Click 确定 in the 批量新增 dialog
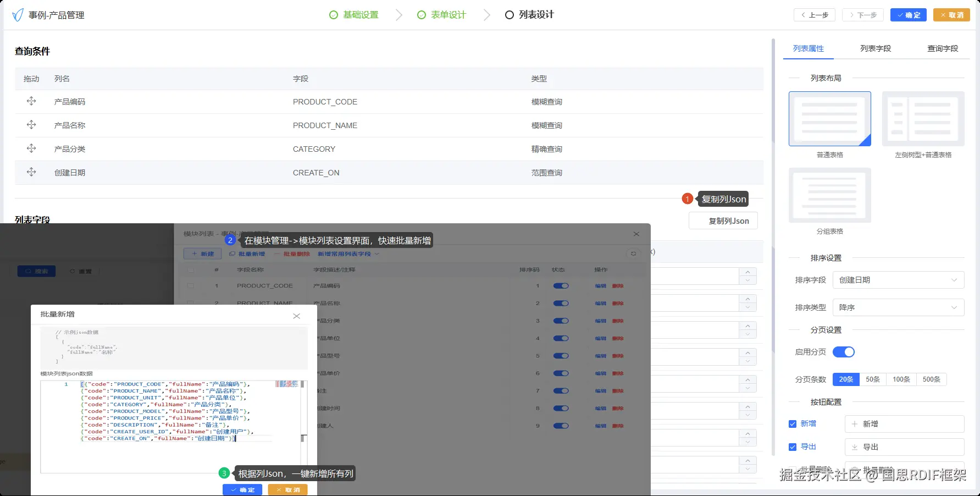 point(242,489)
